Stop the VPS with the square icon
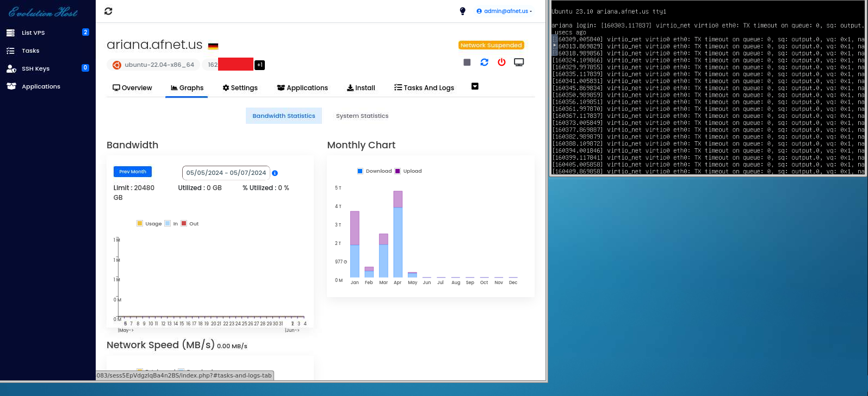Viewport: 868px width, 396px height. [467, 62]
